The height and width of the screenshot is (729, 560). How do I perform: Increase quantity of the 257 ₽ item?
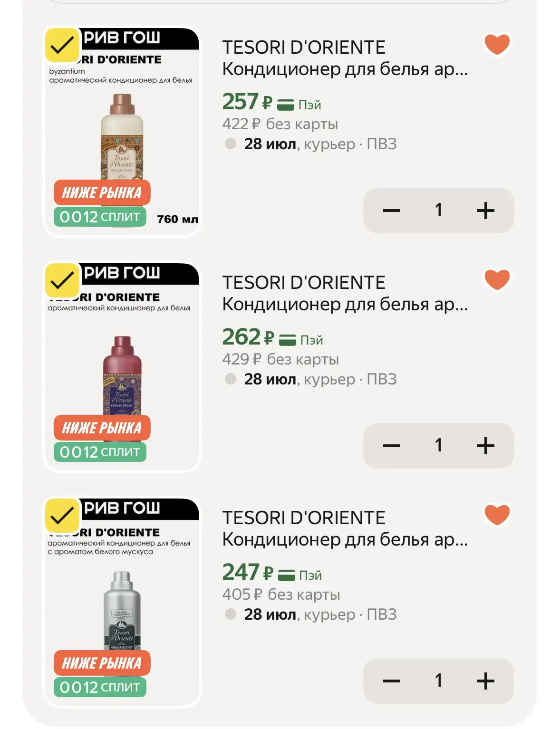485,211
